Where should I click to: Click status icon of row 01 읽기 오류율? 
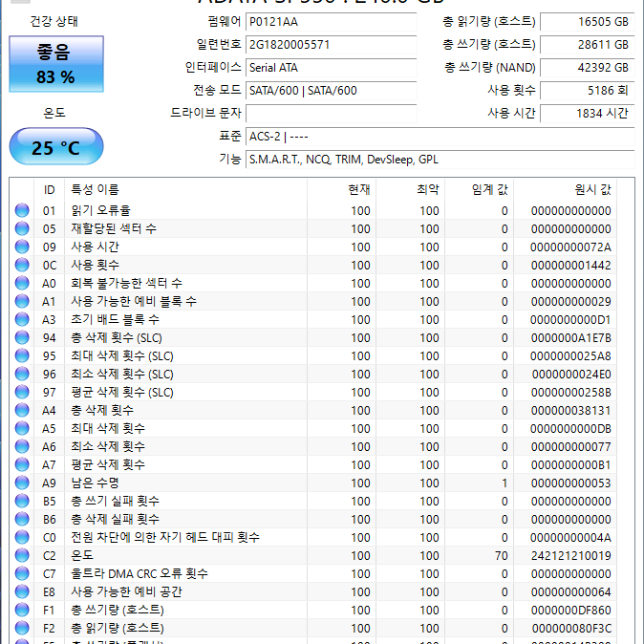tap(22, 210)
